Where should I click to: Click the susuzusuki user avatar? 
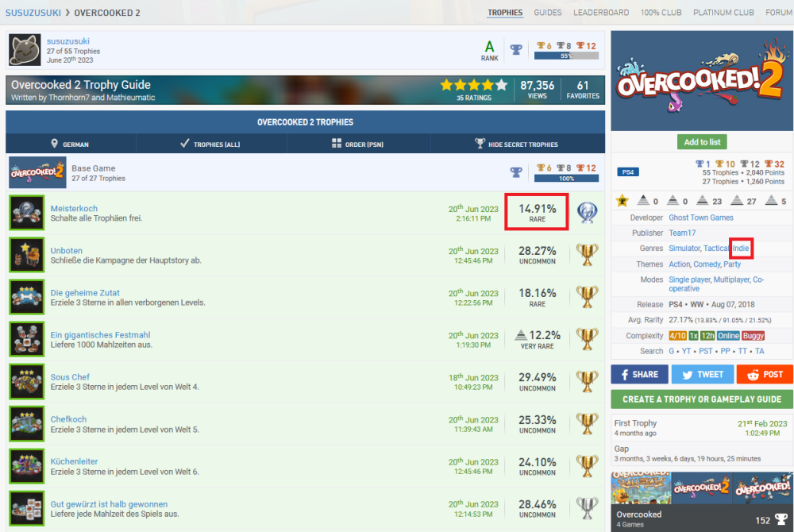coord(25,50)
